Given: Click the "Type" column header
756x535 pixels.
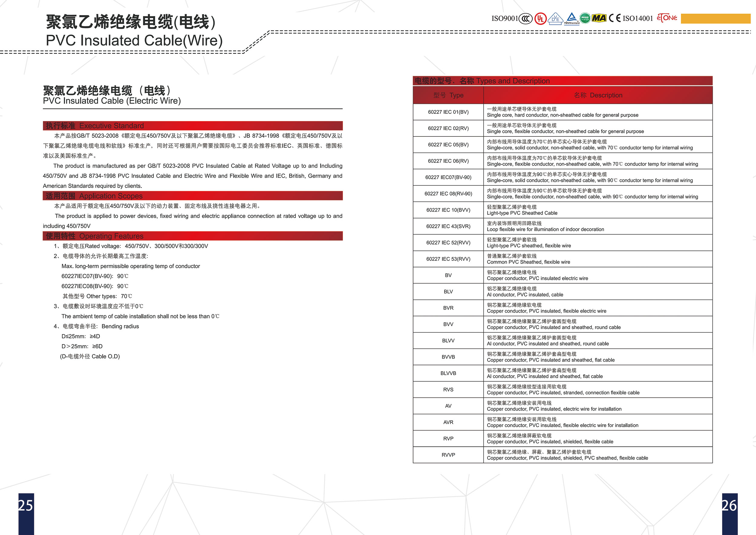Looking at the screenshot, I should pos(448,95).
